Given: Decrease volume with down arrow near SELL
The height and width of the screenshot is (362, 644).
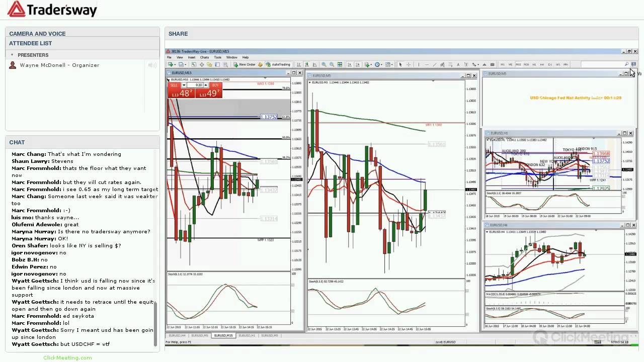Looking at the screenshot, I should [x=184, y=85].
